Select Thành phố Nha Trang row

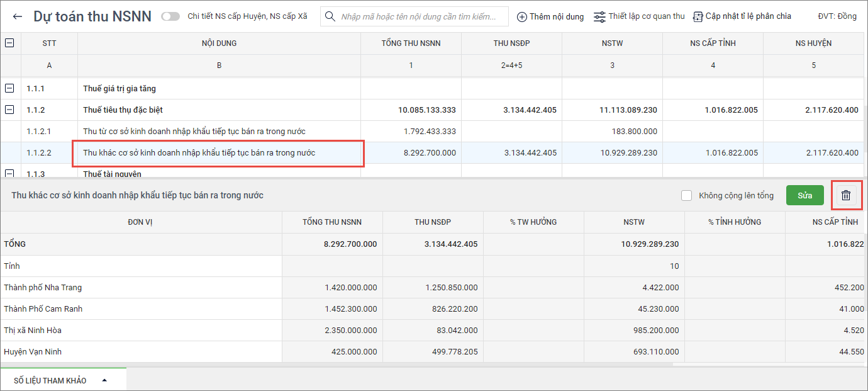pos(43,288)
